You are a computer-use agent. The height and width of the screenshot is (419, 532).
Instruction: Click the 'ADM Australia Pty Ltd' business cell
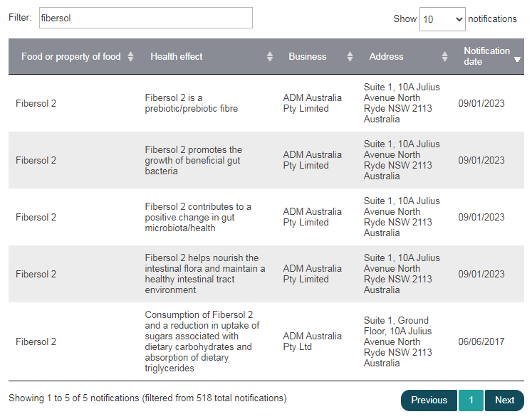[x=312, y=341]
